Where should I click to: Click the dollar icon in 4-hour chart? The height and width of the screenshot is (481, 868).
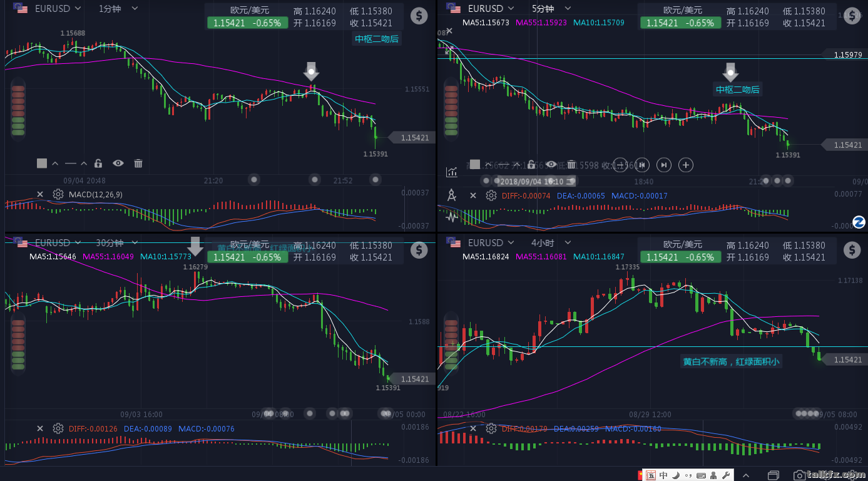pyautogui.click(x=852, y=250)
